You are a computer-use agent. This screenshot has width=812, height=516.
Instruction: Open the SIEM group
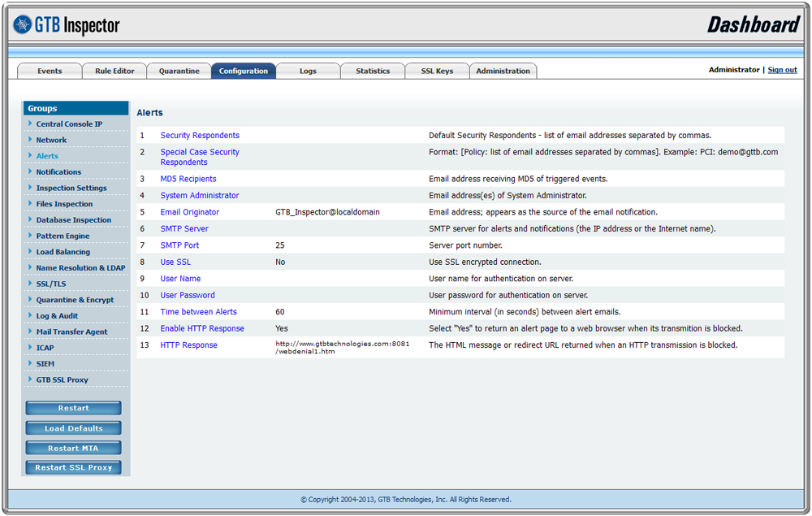pyautogui.click(x=45, y=364)
